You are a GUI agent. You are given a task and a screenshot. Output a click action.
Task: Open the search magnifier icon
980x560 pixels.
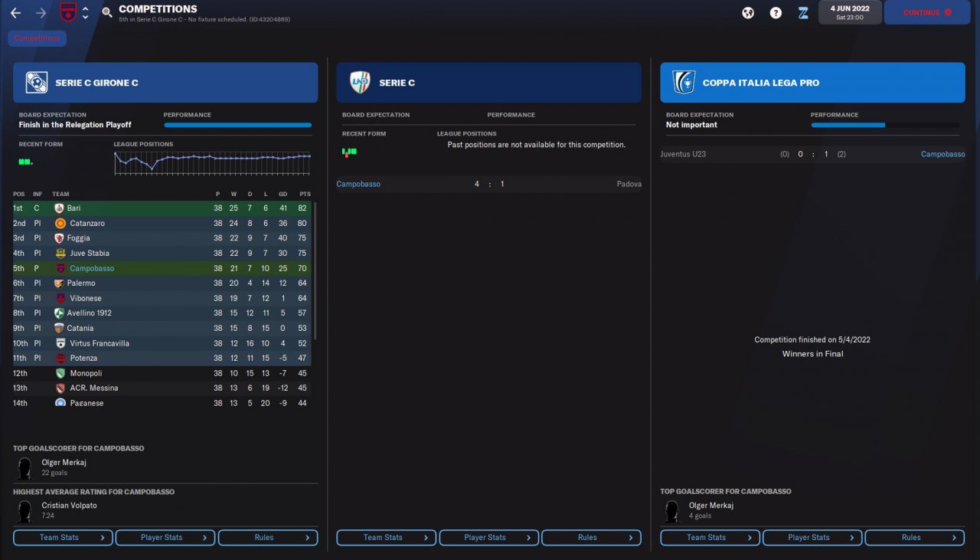[x=107, y=12]
